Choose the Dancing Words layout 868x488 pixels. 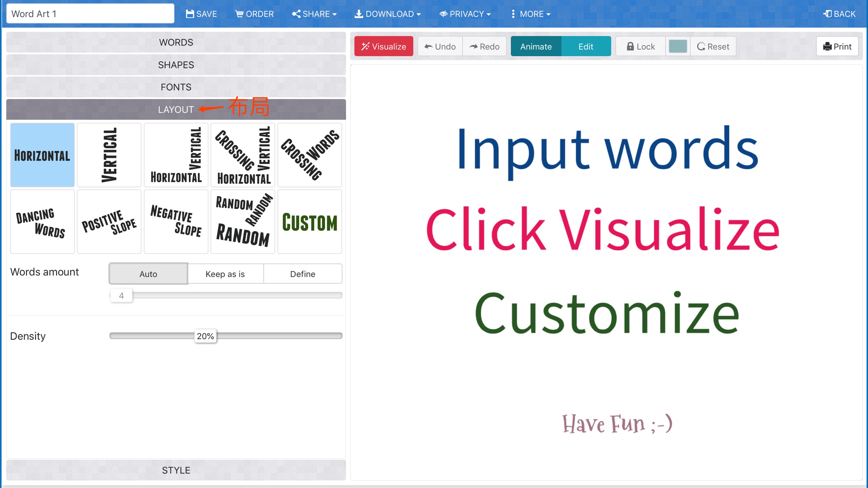(42, 222)
